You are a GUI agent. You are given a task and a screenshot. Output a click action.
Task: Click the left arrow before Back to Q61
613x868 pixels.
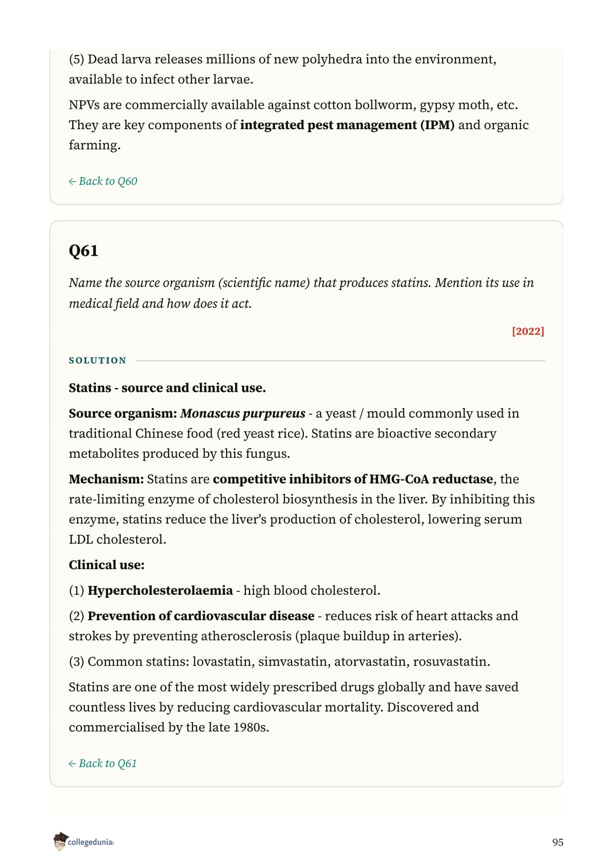coord(72,764)
